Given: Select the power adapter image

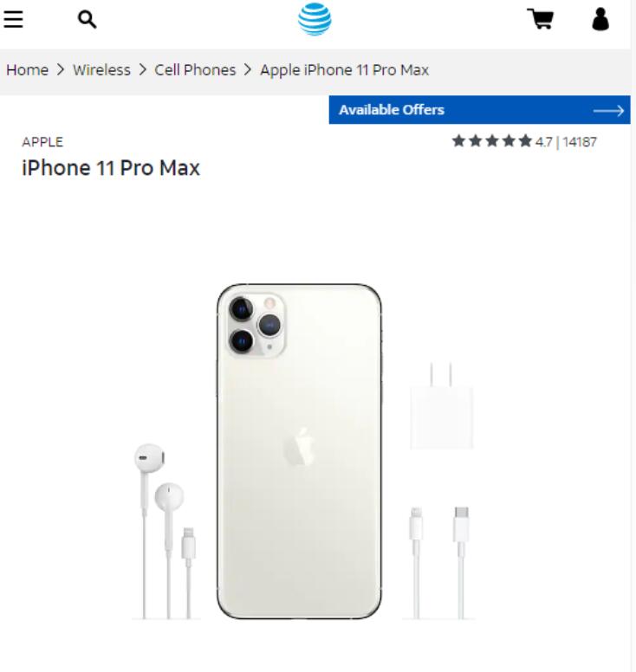Looking at the screenshot, I should point(442,406).
